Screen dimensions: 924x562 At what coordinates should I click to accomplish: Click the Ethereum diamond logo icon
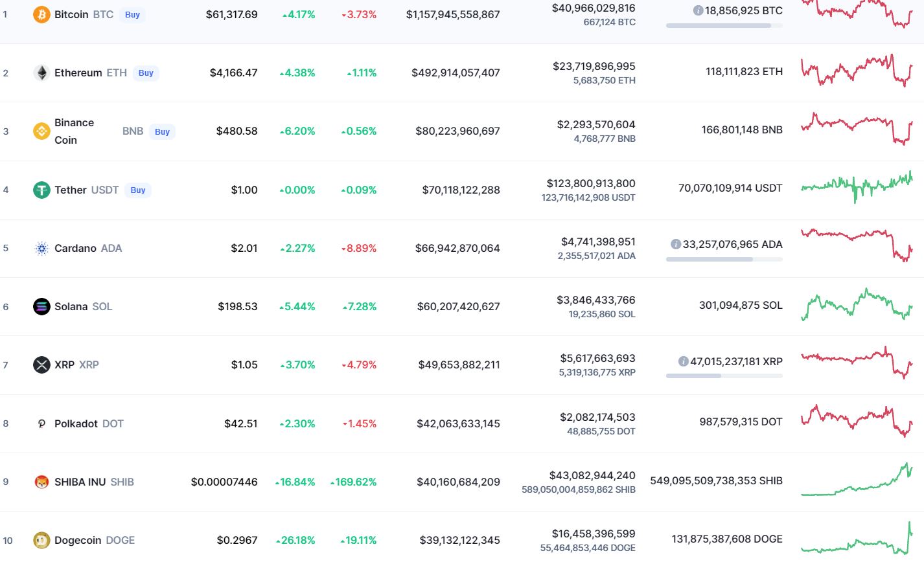point(41,73)
